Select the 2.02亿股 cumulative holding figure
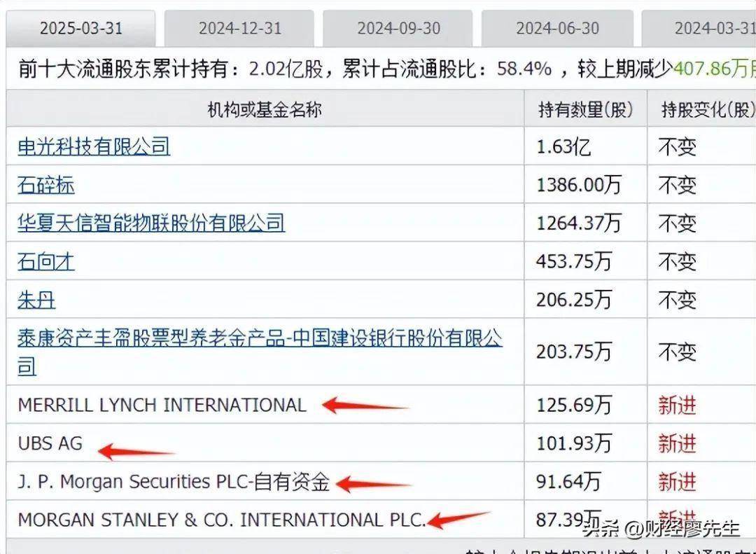The width and height of the screenshot is (756, 554). [x=286, y=69]
